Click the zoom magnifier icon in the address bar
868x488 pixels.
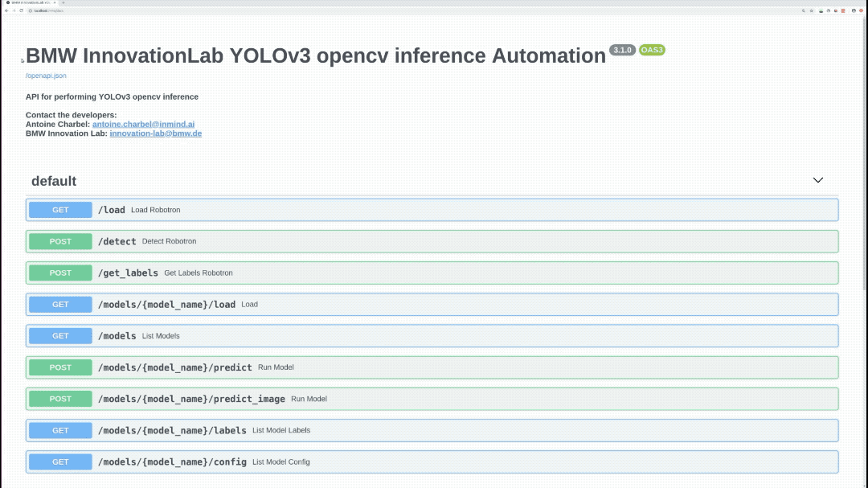tap(803, 10)
